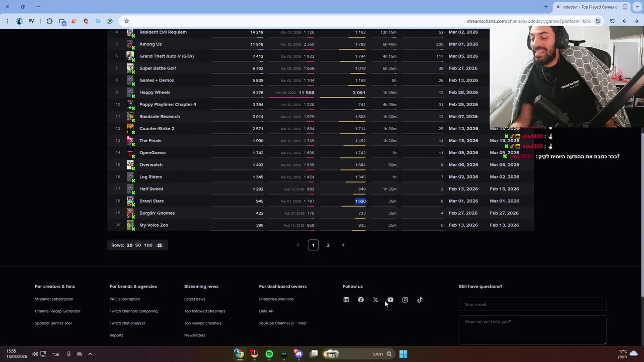The width and height of the screenshot is (644, 362).
Task: Open YouTube Channel ID Finder link
Action: pyautogui.click(x=283, y=323)
